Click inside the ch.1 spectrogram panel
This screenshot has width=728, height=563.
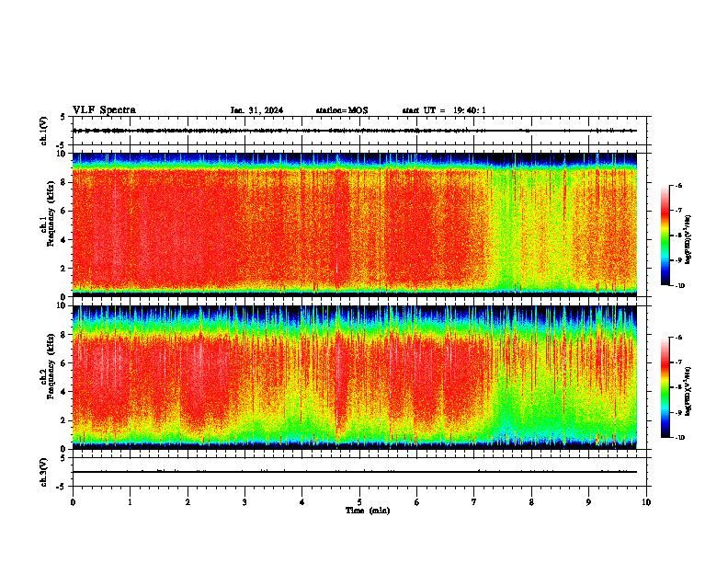point(355,224)
